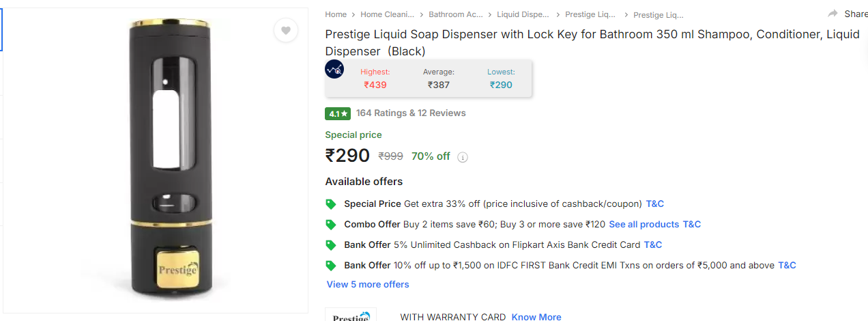Click the 4.1 star rating badge
The height and width of the screenshot is (321, 868).
click(x=338, y=113)
